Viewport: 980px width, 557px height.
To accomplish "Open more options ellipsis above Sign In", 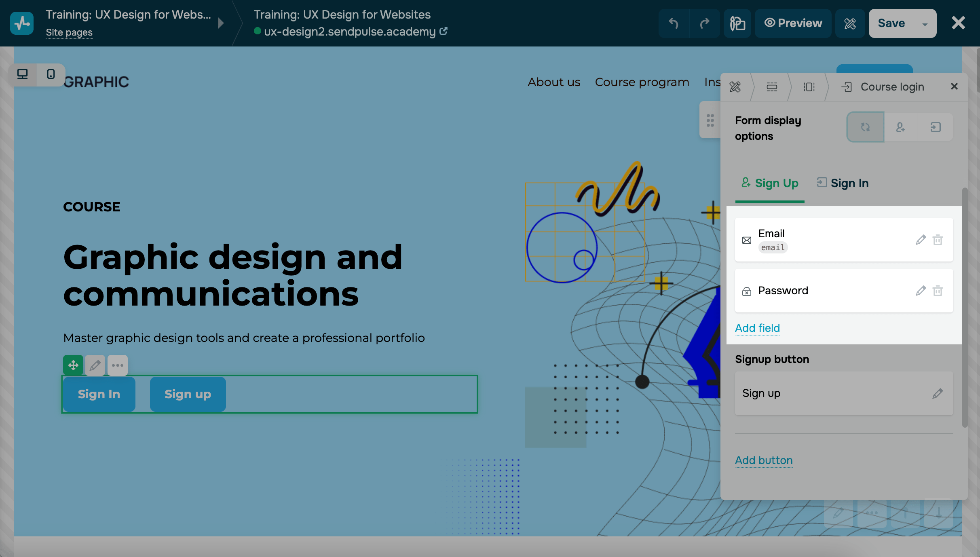I will click(x=118, y=365).
